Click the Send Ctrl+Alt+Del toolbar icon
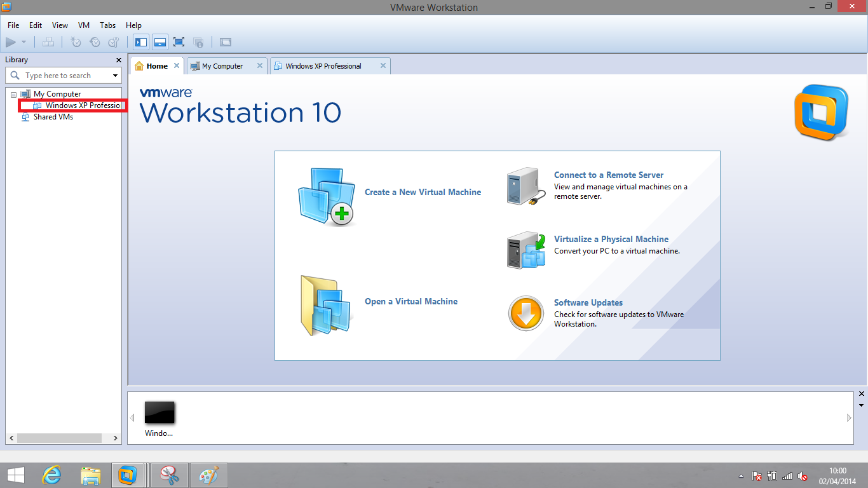This screenshot has height=488, width=868. click(x=48, y=43)
